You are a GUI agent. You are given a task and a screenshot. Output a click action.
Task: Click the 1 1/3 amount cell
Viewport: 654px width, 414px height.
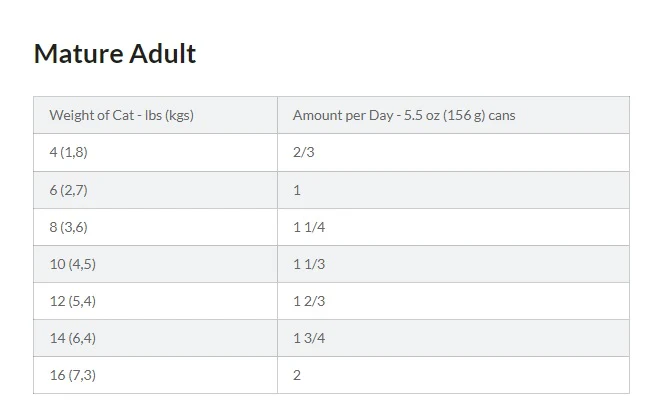coord(453,264)
